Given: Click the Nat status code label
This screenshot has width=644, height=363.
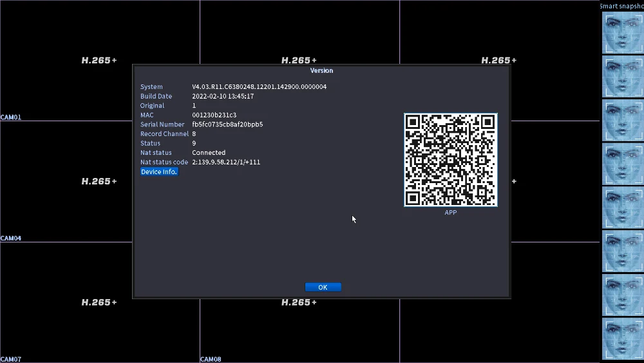Looking at the screenshot, I should (164, 162).
